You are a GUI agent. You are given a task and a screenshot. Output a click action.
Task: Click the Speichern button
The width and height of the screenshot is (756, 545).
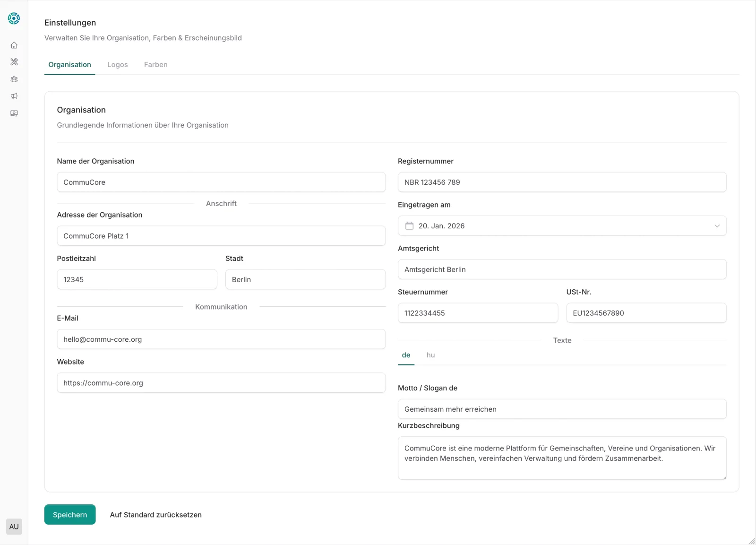pos(69,514)
